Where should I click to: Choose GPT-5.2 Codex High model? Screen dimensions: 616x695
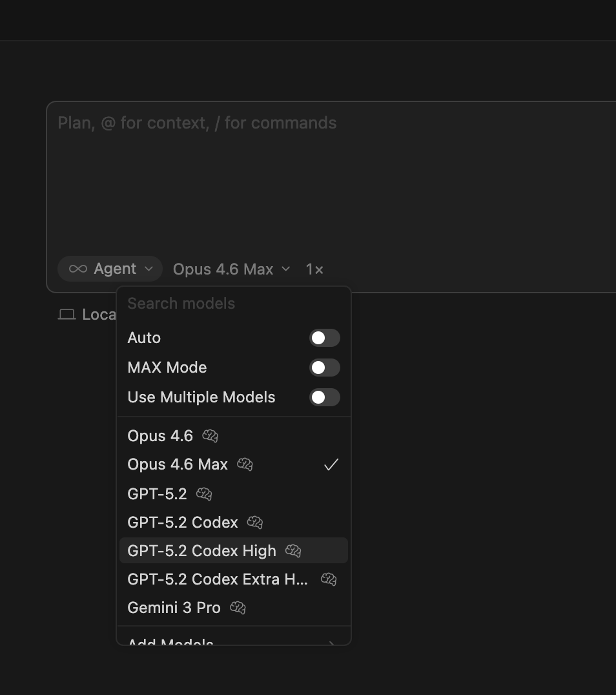(x=201, y=551)
